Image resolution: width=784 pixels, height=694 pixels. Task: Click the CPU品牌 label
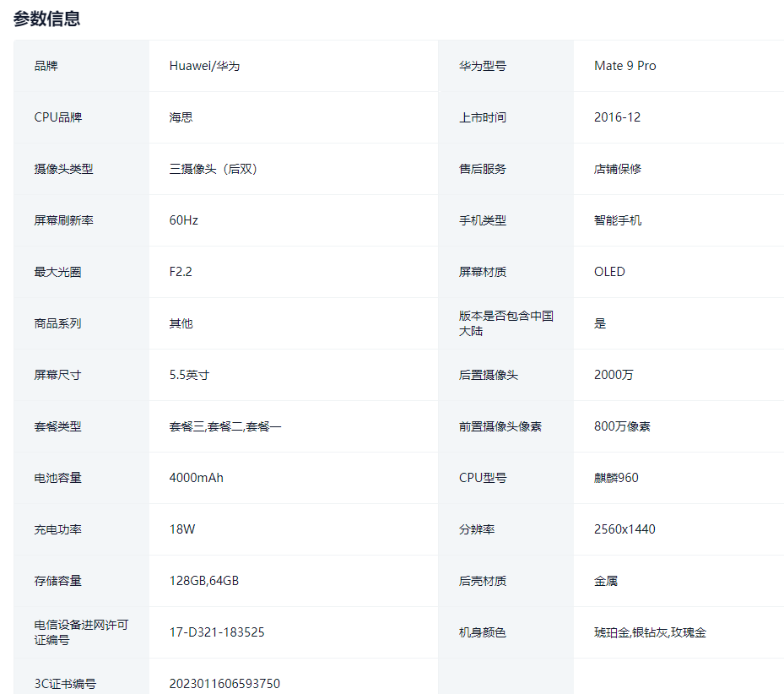pos(58,117)
